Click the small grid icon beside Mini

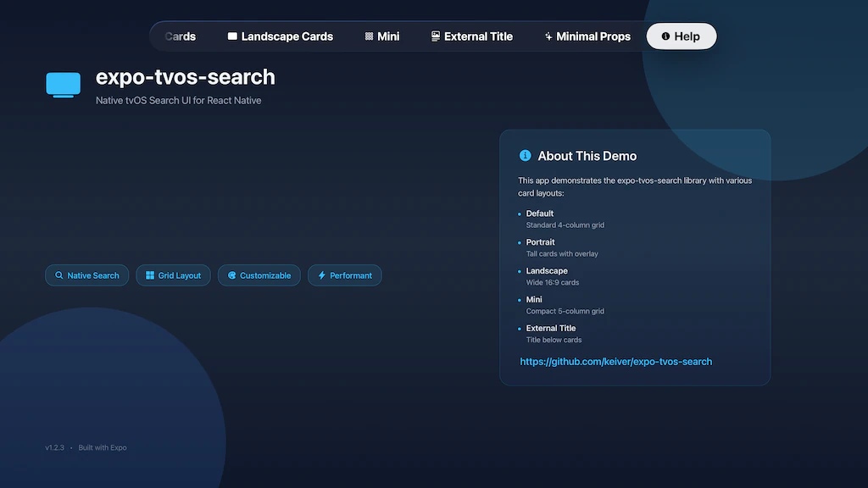click(369, 36)
